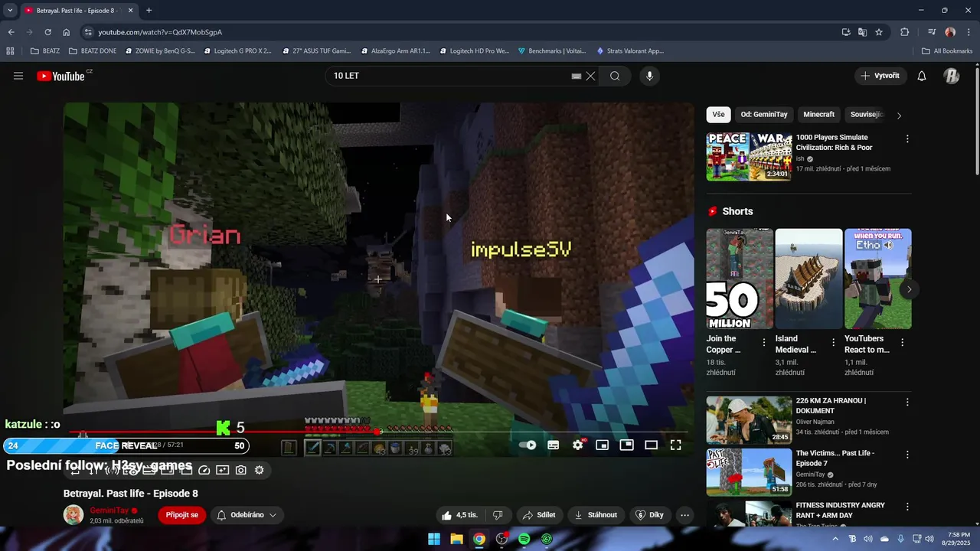Screen dimensions: 980x551
Task: Click the Stáhnout download button
Action: tap(596, 515)
